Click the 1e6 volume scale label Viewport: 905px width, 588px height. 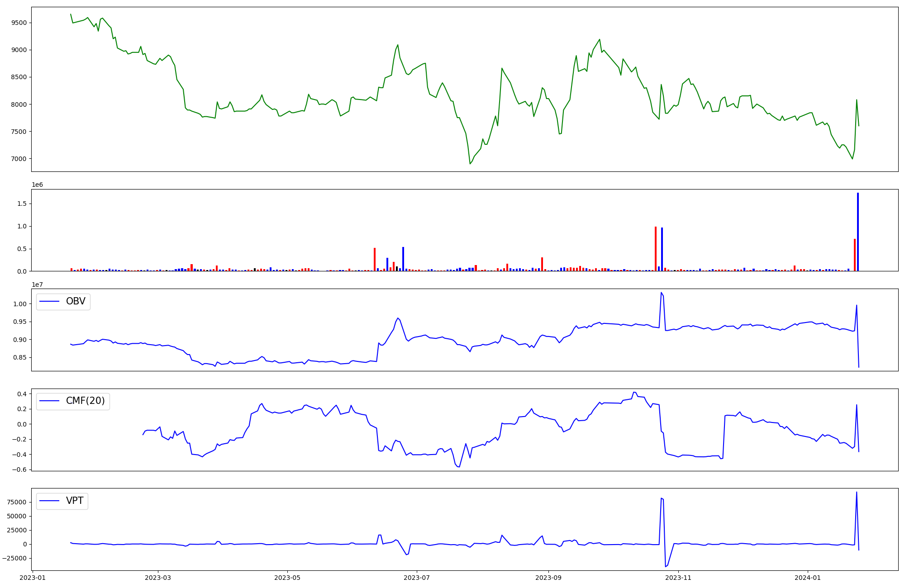tap(37, 185)
